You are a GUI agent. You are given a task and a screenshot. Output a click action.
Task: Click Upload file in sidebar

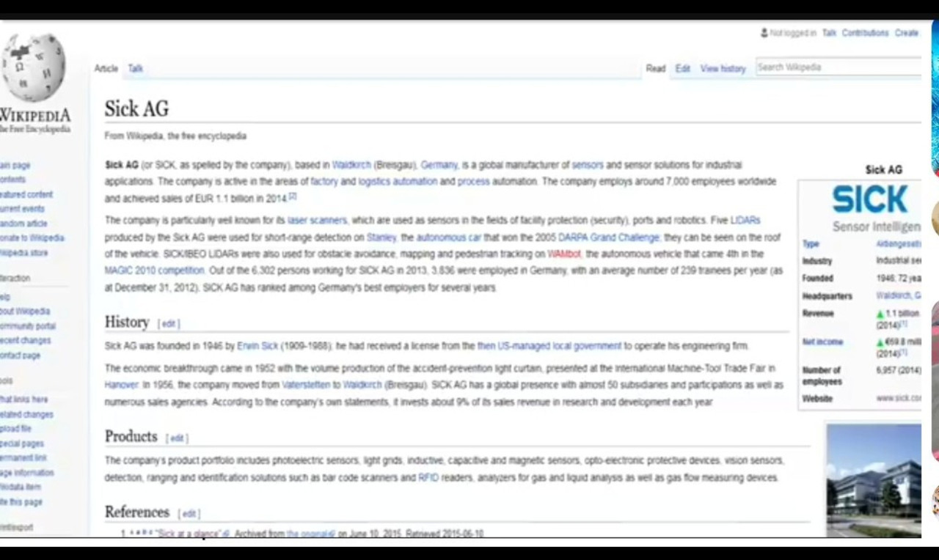click(15, 429)
